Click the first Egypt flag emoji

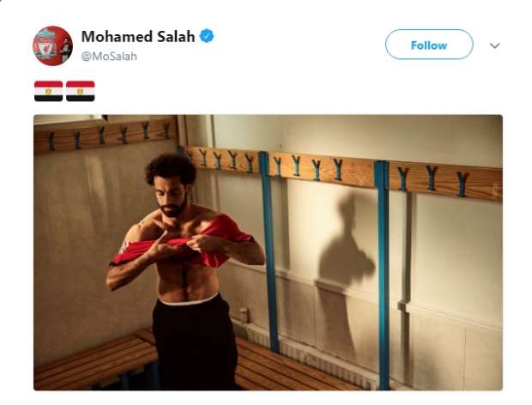[49, 91]
